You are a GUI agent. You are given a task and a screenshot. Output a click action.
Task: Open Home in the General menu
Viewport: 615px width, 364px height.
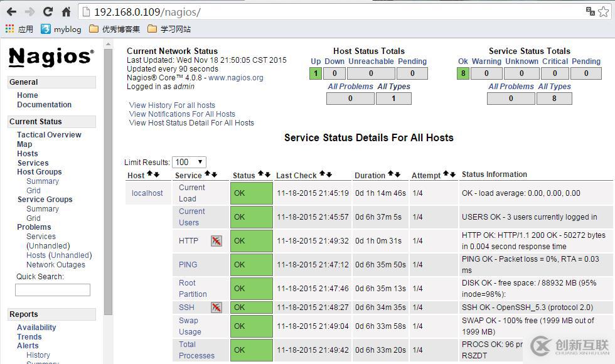(28, 95)
